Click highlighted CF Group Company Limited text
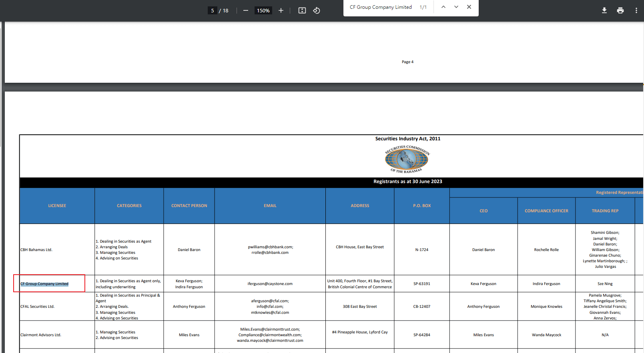Image resolution: width=644 pixels, height=353 pixels. point(44,284)
